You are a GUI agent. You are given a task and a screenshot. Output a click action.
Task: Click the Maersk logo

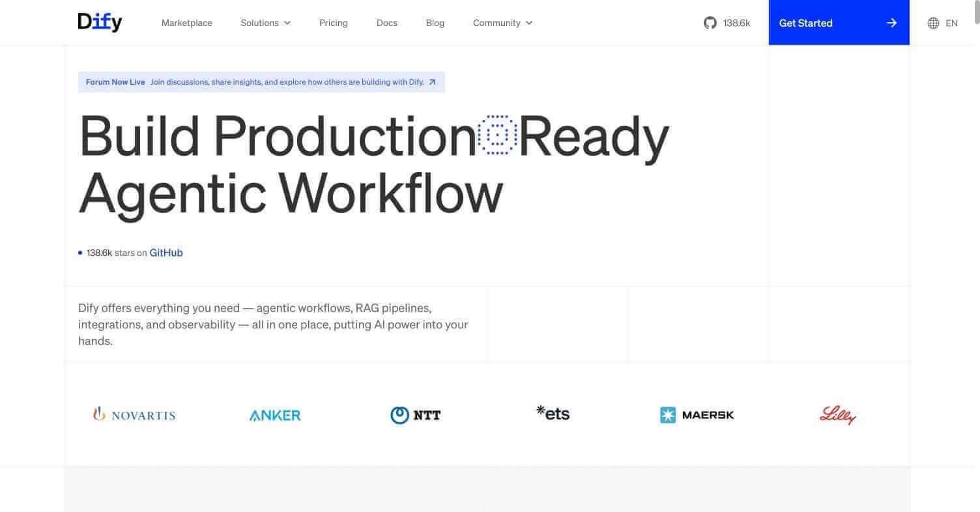[697, 414]
